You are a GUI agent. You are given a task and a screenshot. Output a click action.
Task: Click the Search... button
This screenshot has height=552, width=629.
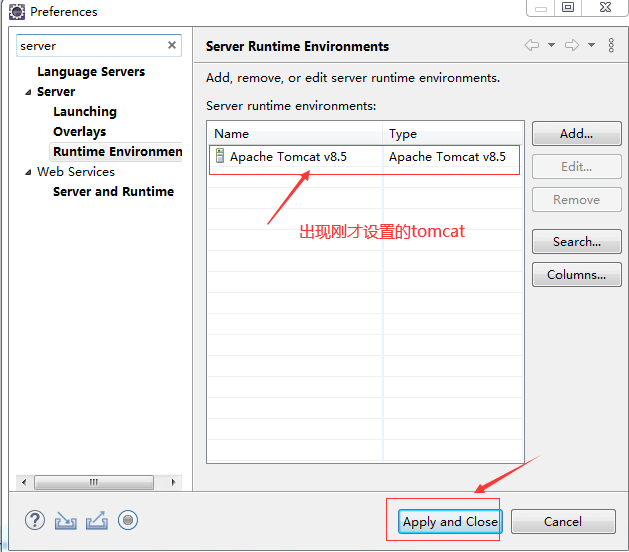576,242
